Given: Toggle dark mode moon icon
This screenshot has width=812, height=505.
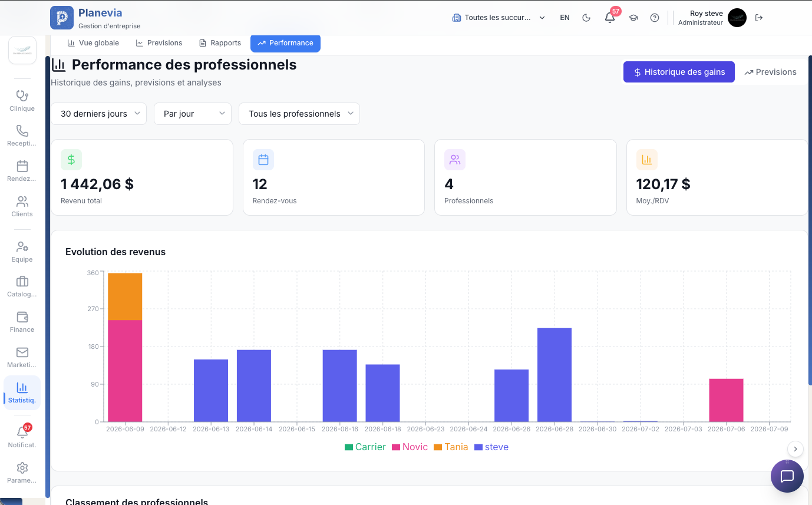Looking at the screenshot, I should point(586,18).
